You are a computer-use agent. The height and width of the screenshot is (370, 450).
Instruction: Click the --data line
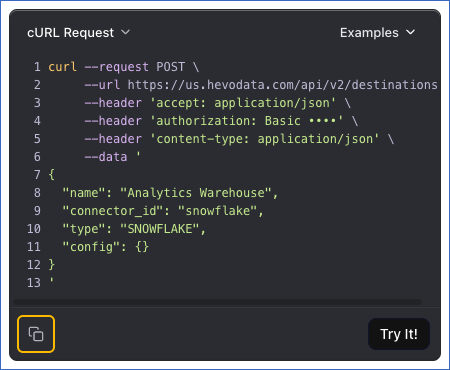(x=113, y=157)
